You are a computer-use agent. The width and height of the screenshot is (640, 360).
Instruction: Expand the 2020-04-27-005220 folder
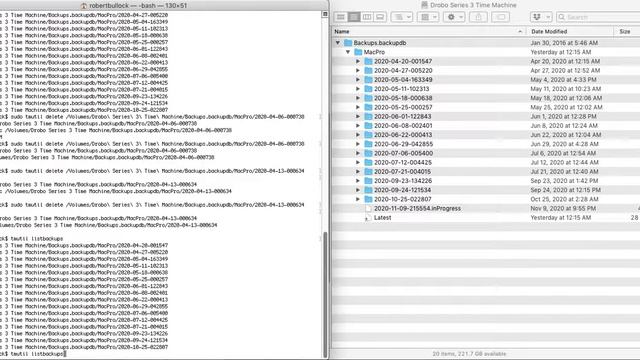(x=358, y=70)
